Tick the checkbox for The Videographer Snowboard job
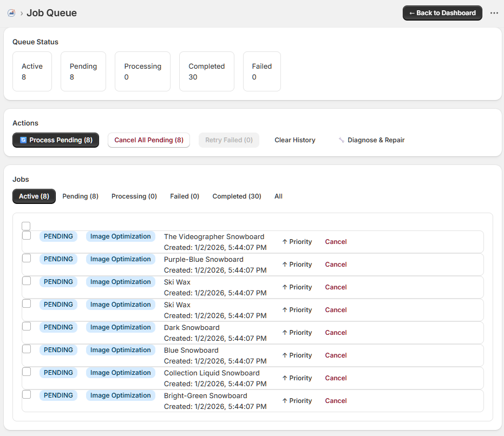Viewport: 504px width, 436px height. (27, 235)
